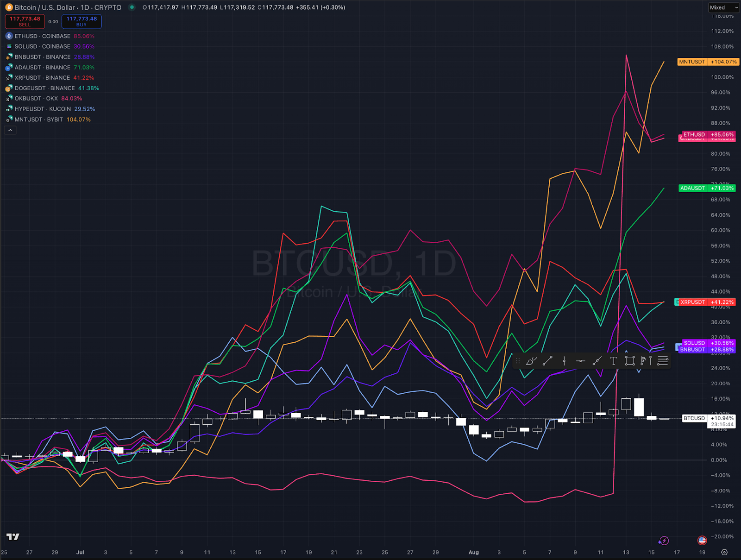
Task: Select the Brush drawing tool
Action: point(531,361)
